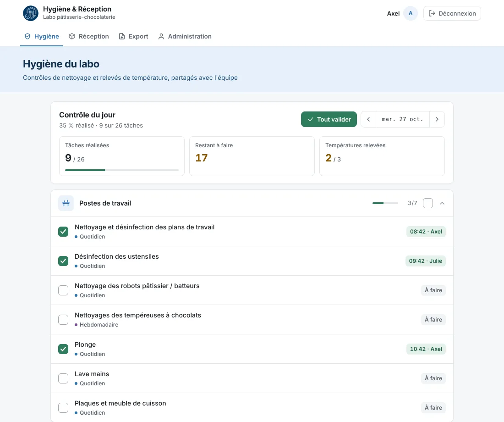Screen dimensions: 504x422
Task: Open the mar. 27 oct. date picker
Action: pyautogui.click(x=403, y=119)
